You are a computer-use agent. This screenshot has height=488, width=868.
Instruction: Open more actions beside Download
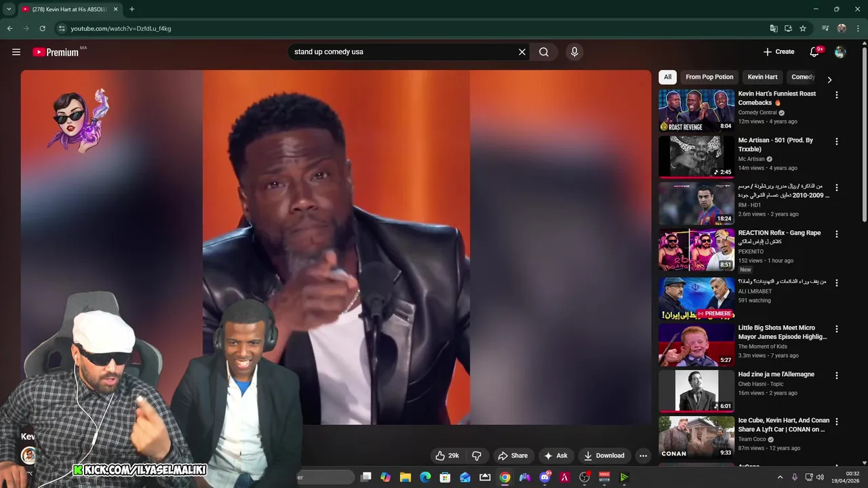click(x=643, y=455)
